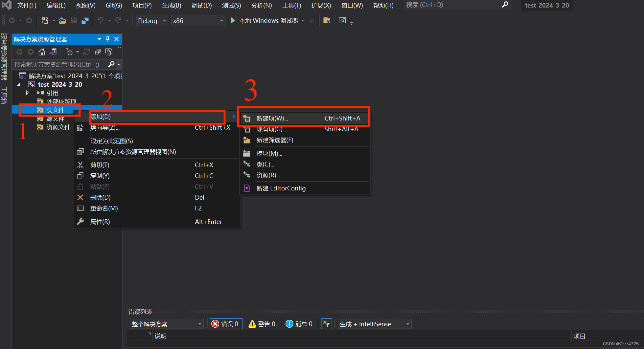
Task: Toggle the Messages 0 filter
Action: 299,324
